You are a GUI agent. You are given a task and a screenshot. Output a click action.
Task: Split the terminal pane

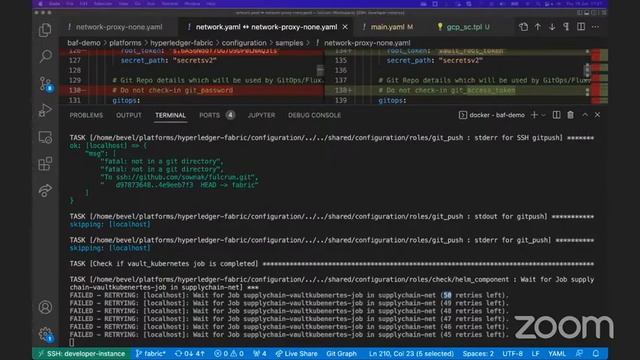pos(556,115)
